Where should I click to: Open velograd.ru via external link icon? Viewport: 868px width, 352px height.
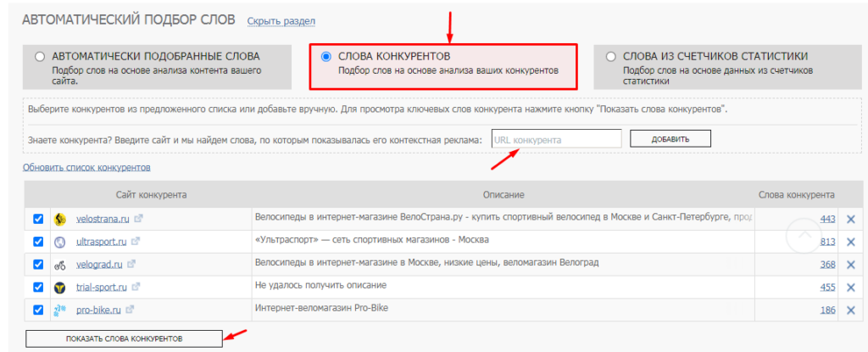pyautogui.click(x=131, y=265)
